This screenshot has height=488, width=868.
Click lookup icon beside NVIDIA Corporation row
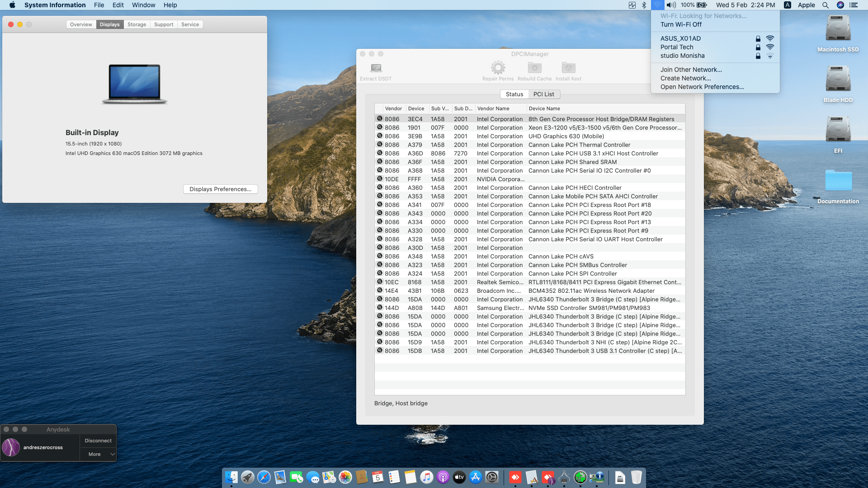tap(380, 179)
